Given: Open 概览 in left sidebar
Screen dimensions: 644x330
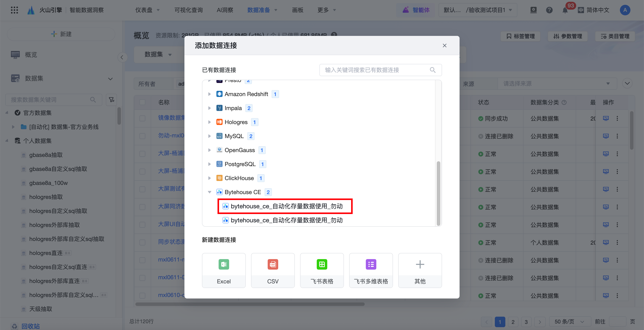Looking at the screenshot, I should tap(31, 54).
